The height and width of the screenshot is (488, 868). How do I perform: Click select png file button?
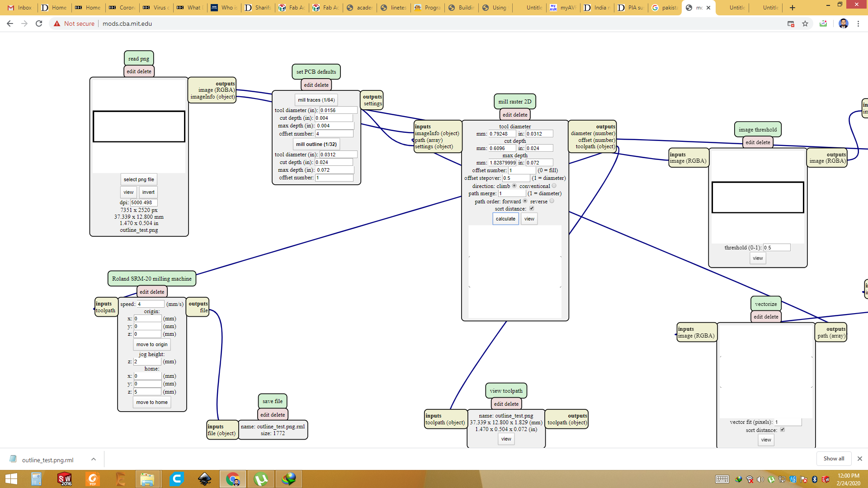(139, 179)
